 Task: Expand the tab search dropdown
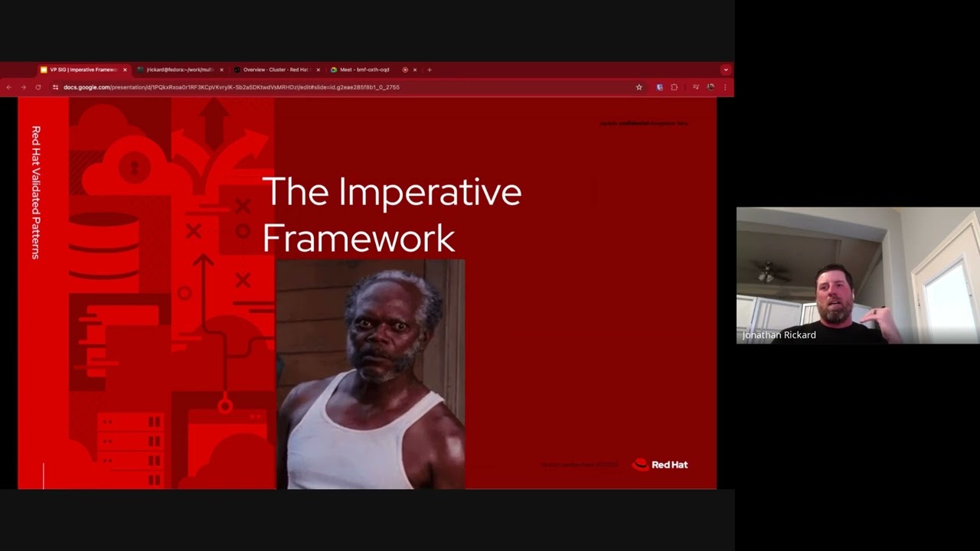click(x=725, y=70)
